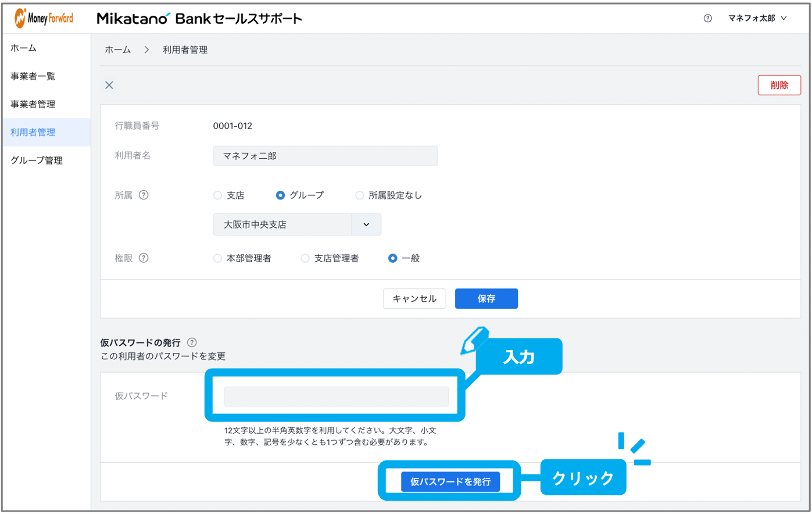Choose the 所属設定なし radio option
812x514 pixels.
[x=359, y=195]
